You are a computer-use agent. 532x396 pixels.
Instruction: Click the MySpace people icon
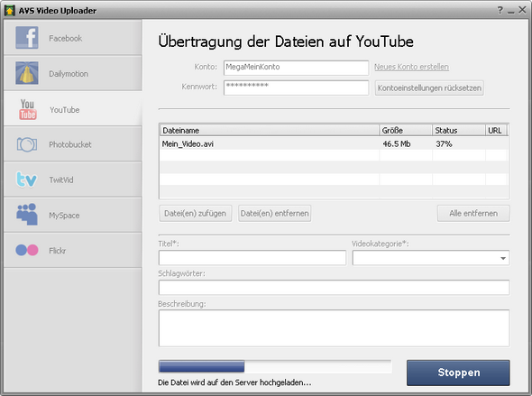pyautogui.click(x=27, y=215)
